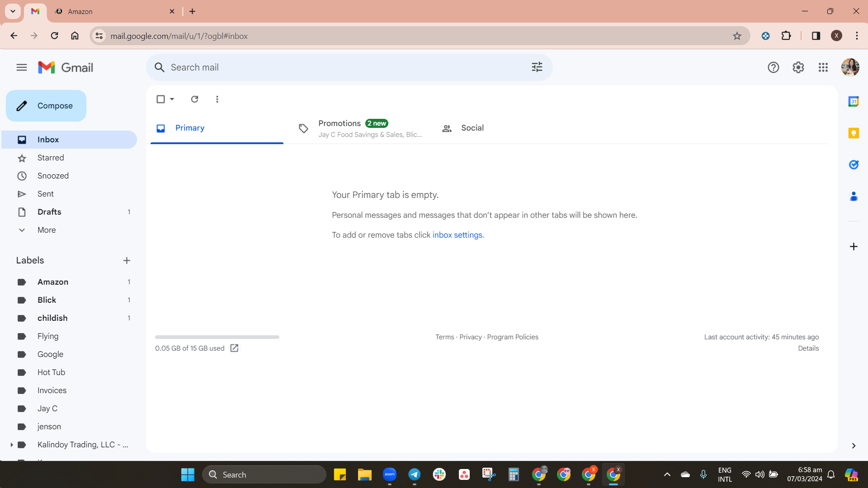Open the Starred folder
This screenshot has width=868, height=488.
tap(69, 158)
